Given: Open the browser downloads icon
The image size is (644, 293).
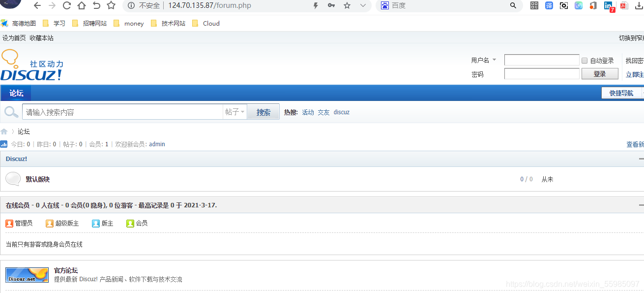Looking at the screenshot, I should 639,5.
